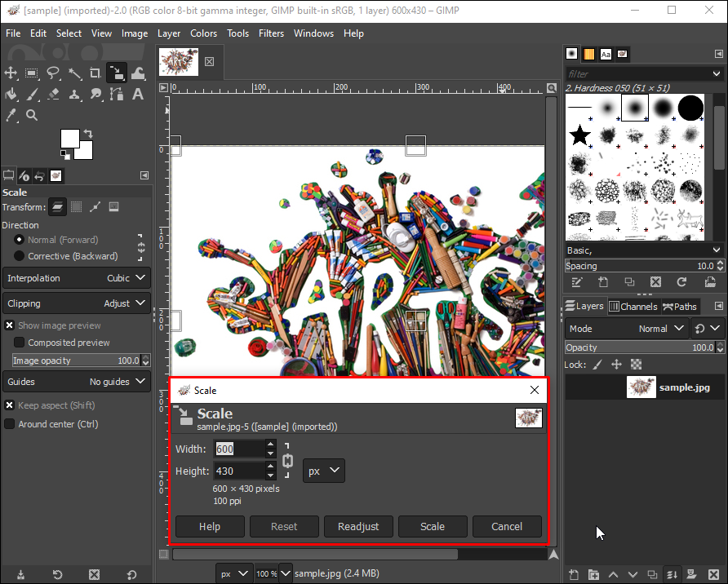Select Corrective (Backward) direction
This screenshot has width=728, height=584.
coord(19,256)
